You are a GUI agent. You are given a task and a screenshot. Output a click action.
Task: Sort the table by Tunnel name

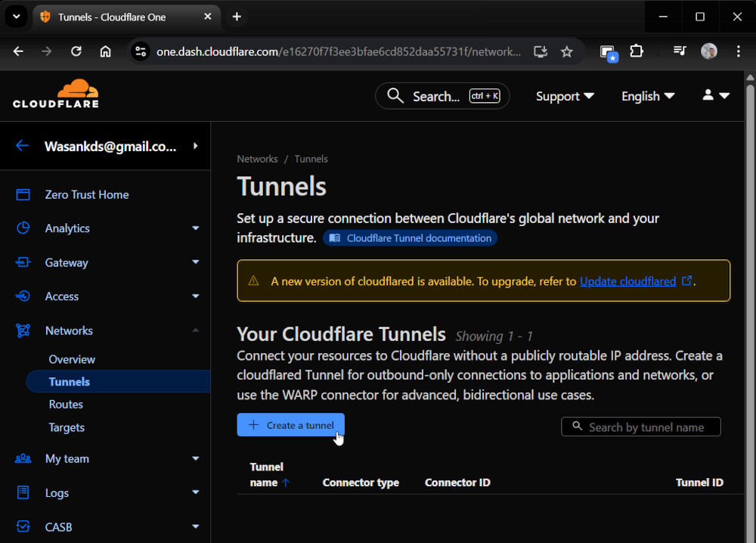[x=268, y=475]
